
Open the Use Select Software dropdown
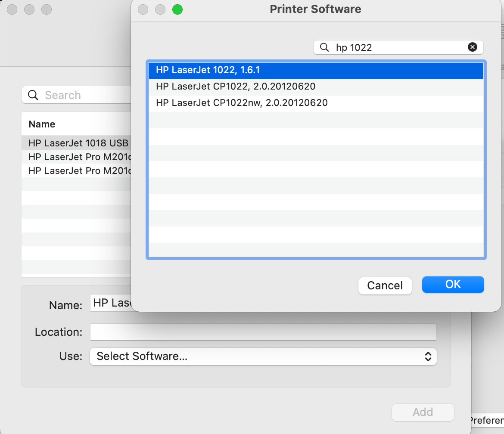(x=263, y=356)
